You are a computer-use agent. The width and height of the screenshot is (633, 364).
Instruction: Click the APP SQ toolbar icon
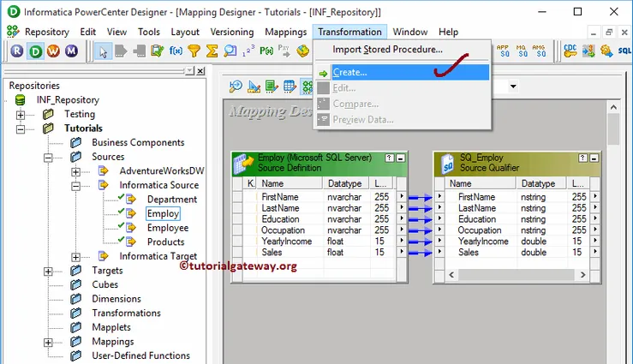click(503, 51)
